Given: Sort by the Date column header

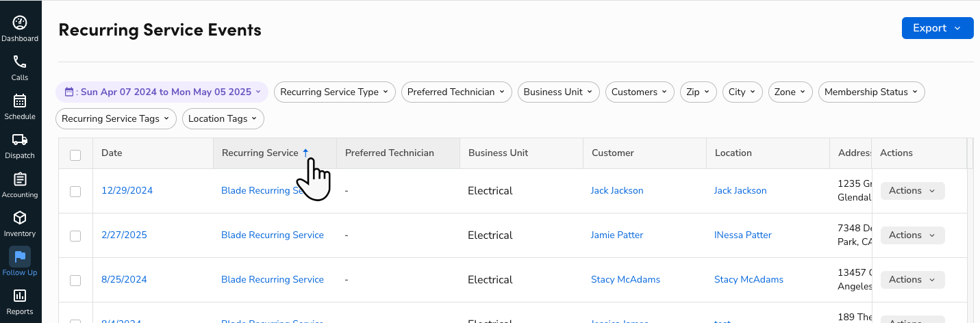Looking at the screenshot, I should [112, 153].
